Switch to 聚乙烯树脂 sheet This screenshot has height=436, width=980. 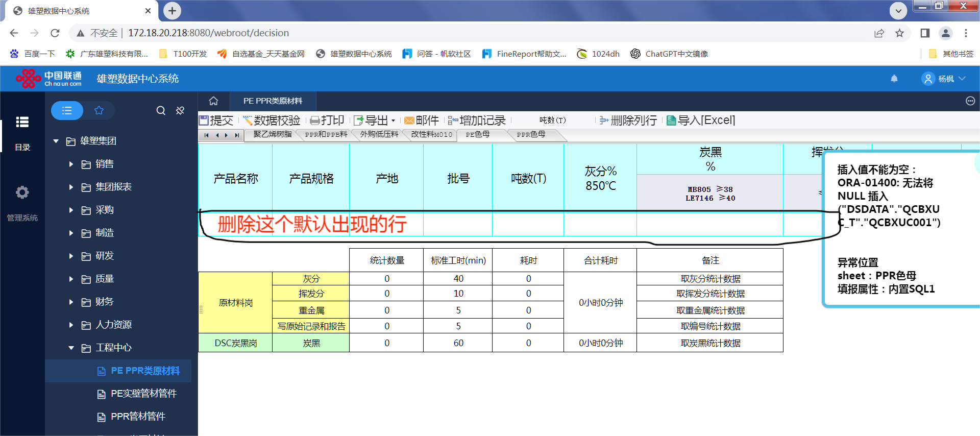pyautogui.click(x=273, y=134)
